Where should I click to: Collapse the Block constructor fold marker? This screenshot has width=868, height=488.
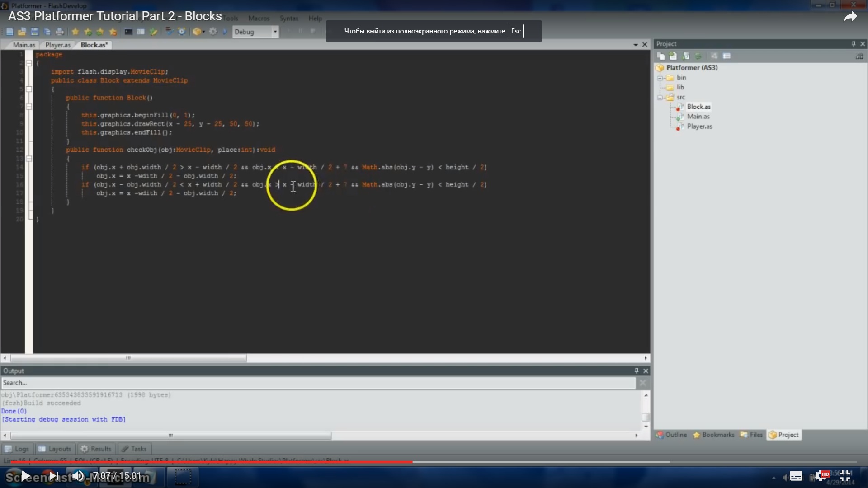pyautogui.click(x=29, y=107)
